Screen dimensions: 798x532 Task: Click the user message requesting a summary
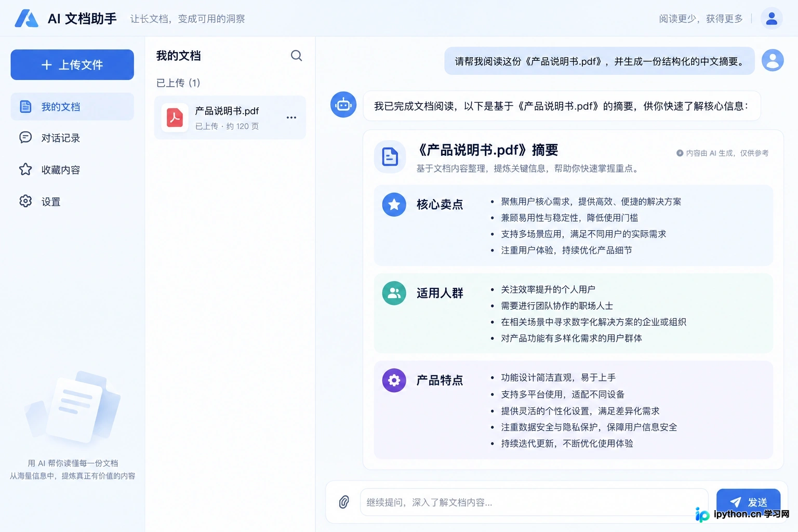[600, 61]
